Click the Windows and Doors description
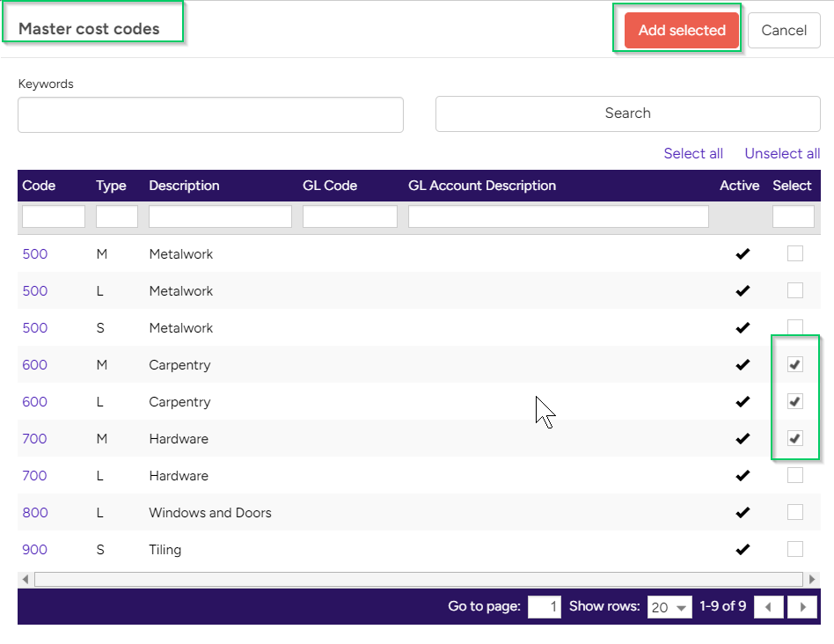 tap(210, 513)
